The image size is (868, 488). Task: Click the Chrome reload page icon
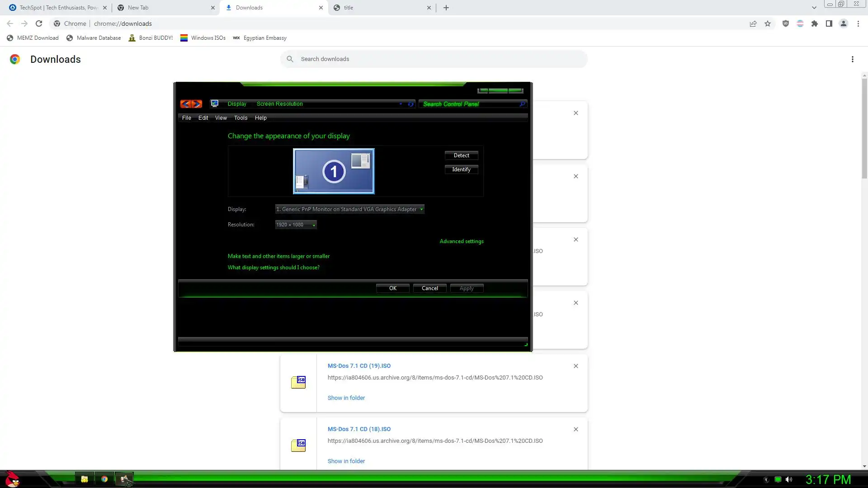[x=39, y=23]
